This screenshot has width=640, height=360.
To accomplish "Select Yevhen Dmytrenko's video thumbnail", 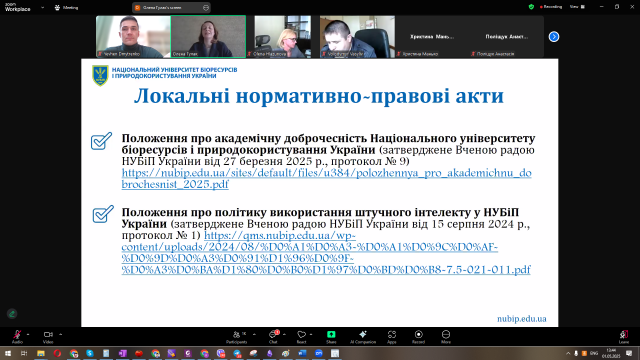I will [x=133, y=36].
